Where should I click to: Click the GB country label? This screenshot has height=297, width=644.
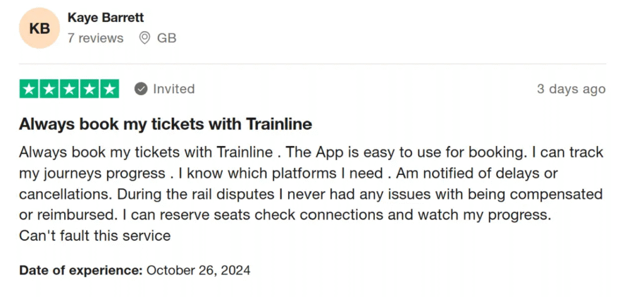[167, 38]
